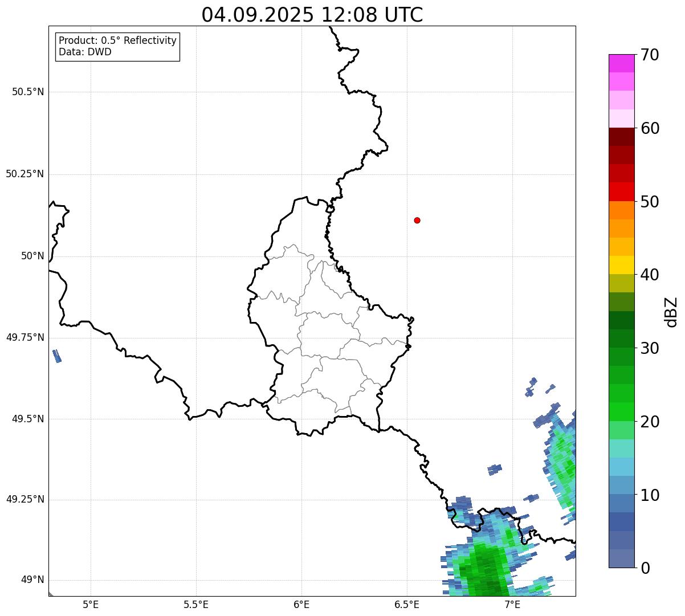This screenshot has width=685, height=616.
Task: Click the dBZ colorbar axis label
Action: point(671,312)
